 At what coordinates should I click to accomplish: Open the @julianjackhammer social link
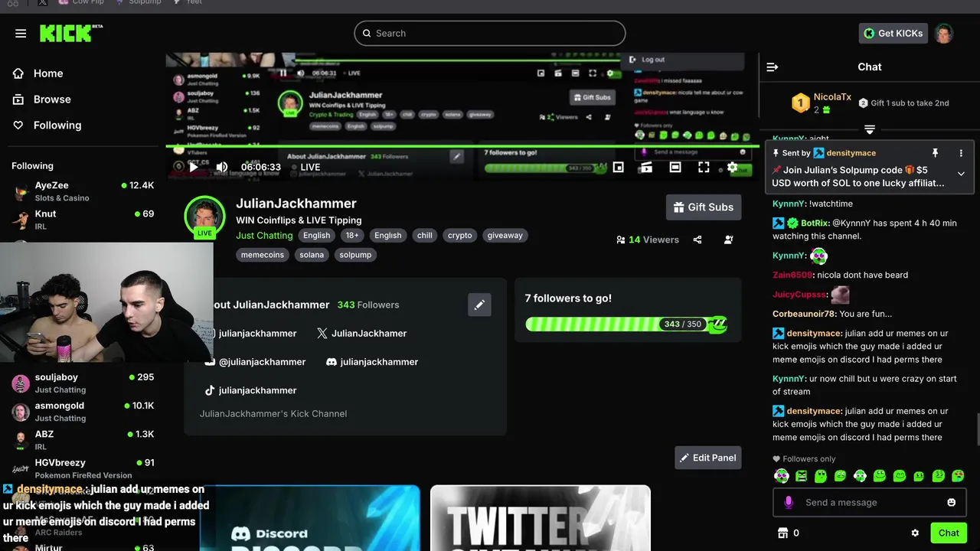click(255, 362)
